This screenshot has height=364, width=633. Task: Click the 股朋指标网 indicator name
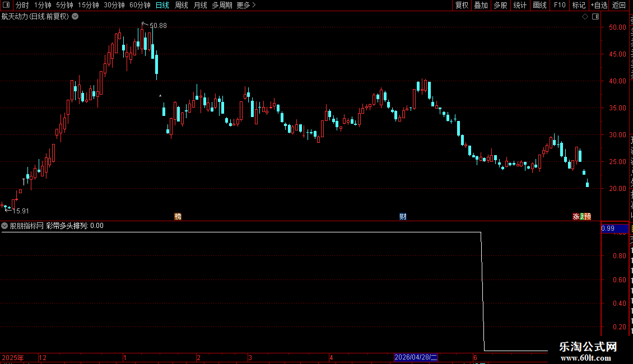[27, 226]
